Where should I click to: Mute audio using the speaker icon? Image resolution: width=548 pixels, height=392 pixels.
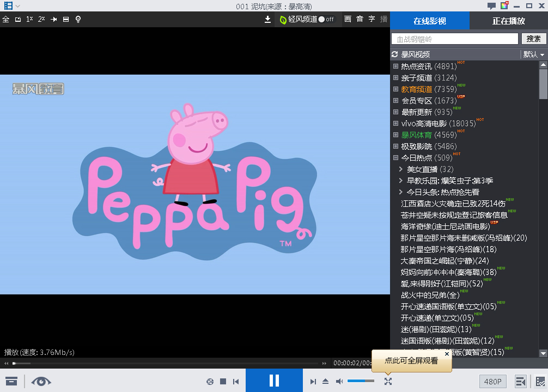[339, 382]
